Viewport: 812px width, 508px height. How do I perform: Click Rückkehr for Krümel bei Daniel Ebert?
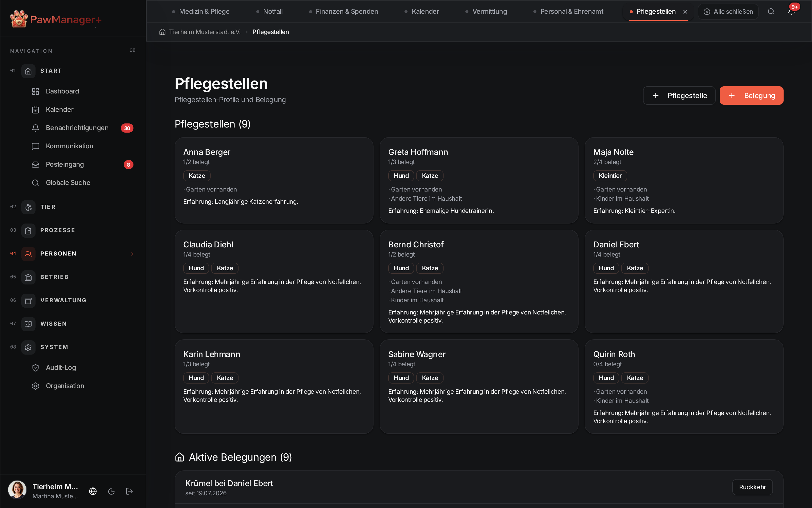coord(752,487)
